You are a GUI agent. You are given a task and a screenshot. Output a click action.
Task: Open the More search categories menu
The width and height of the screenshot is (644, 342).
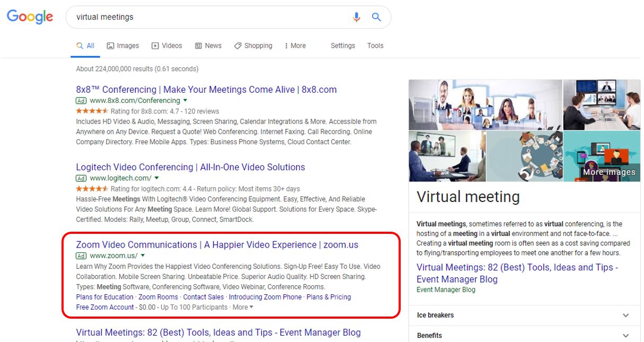click(x=295, y=46)
